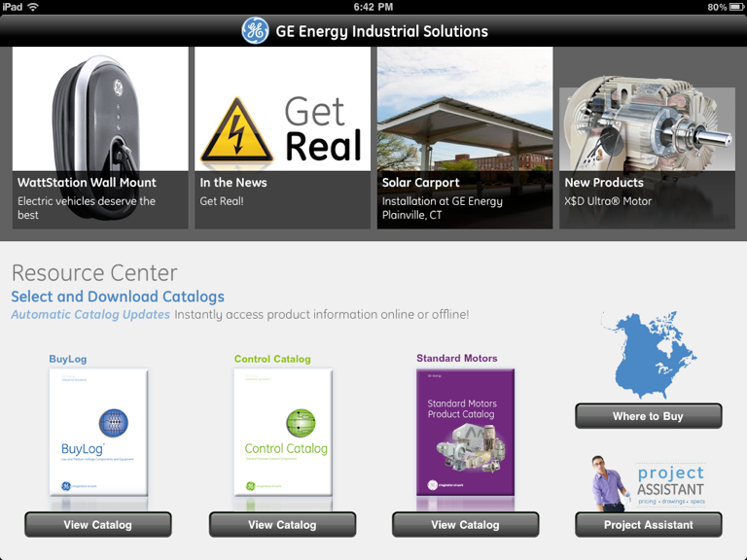Tap the blue North America map
Screen dimensions: 747x560
(649, 355)
